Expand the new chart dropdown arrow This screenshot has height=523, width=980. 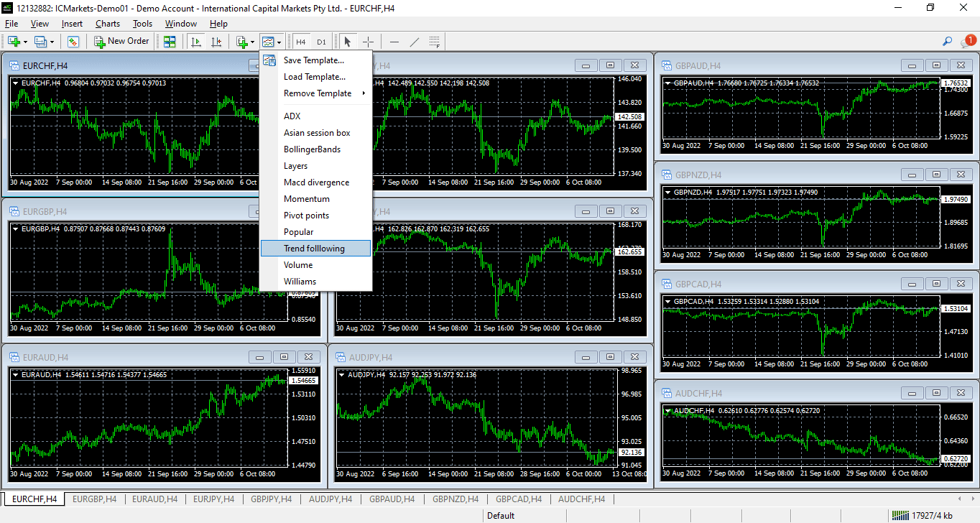pos(26,42)
